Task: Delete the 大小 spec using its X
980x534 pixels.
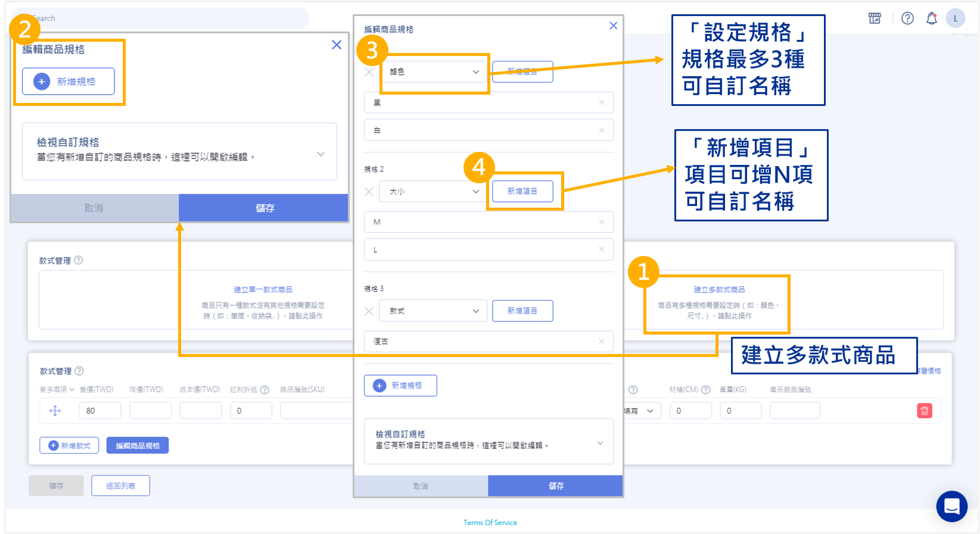Action: (369, 192)
